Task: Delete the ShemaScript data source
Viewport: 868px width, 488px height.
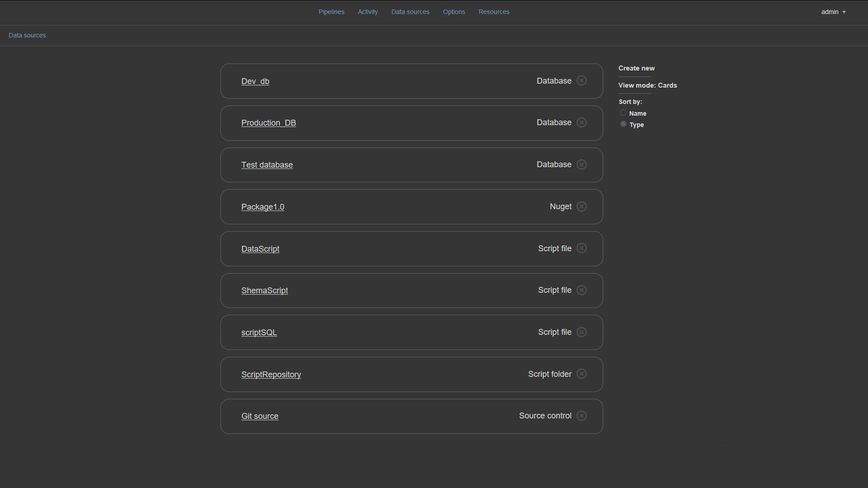Action: (582, 290)
